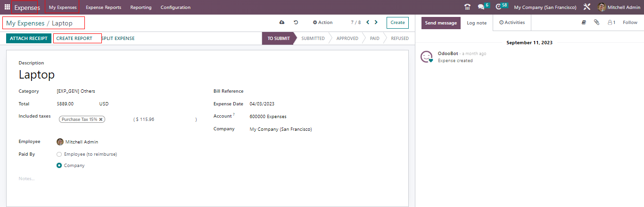The image size is (644, 207).
Task: Click the cloud save icon
Action: pyautogui.click(x=282, y=23)
